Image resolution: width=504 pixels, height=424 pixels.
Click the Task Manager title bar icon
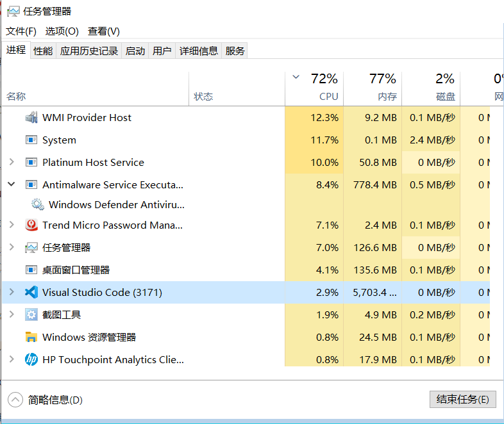[x=13, y=12]
